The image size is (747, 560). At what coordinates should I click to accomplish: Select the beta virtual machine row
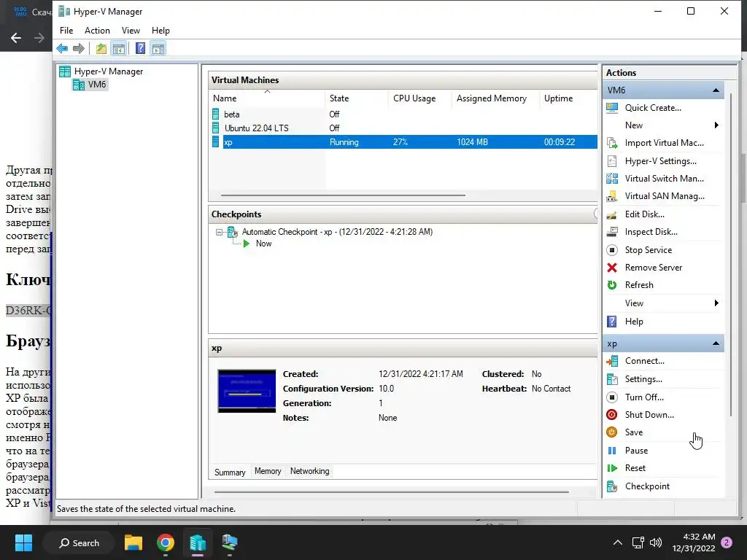point(403,114)
